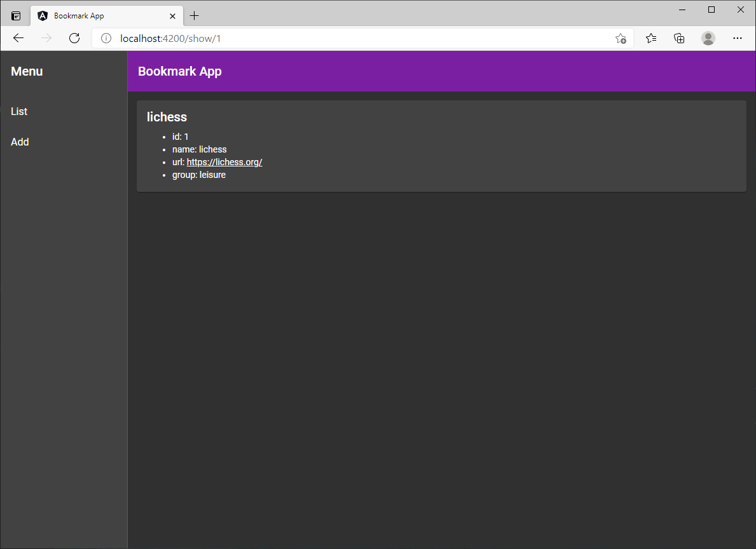Open a new tab with plus button
Screen dimensions: 756x549
195,16
